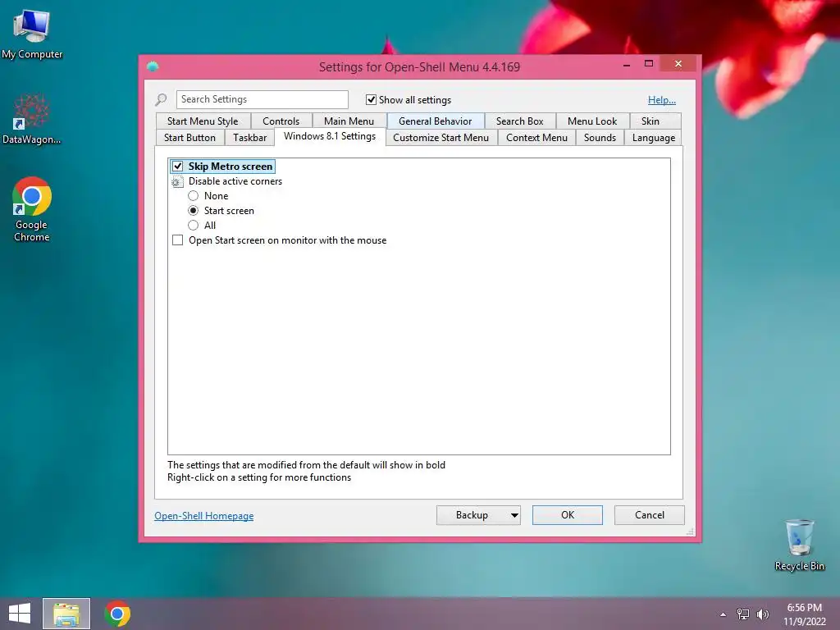The height and width of the screenshot is (630, 840).
Task: Switch to the Skin tab
Action: [650, 121]
